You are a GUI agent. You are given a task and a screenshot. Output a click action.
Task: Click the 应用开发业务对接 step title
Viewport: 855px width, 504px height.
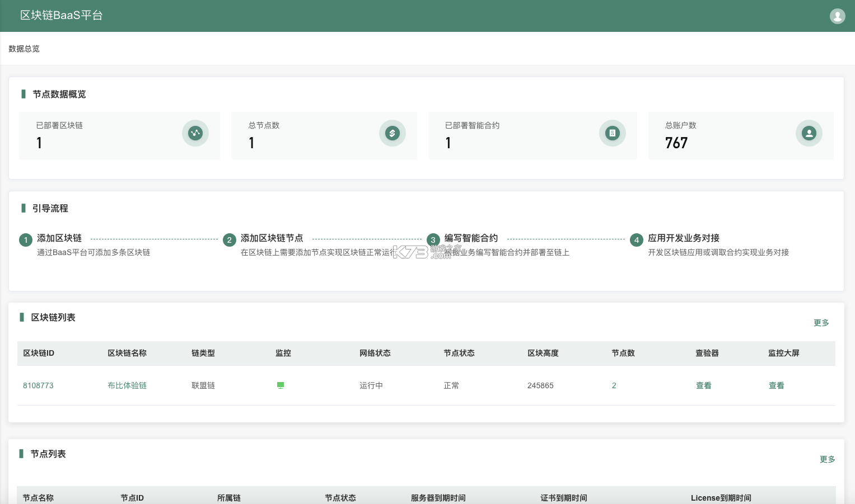684,238
